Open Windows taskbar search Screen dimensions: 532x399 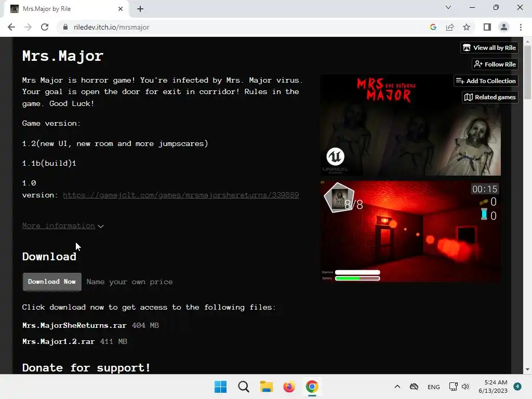click(x=243, y=387)
